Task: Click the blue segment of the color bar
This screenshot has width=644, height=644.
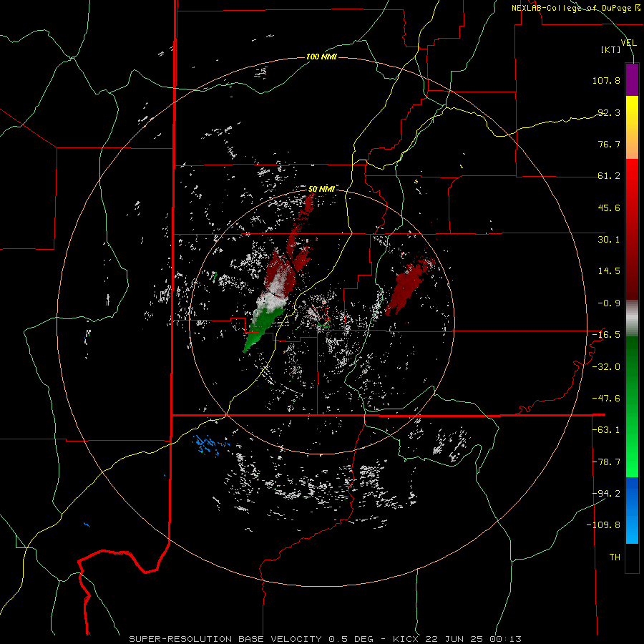Action: tap(632, 510)
